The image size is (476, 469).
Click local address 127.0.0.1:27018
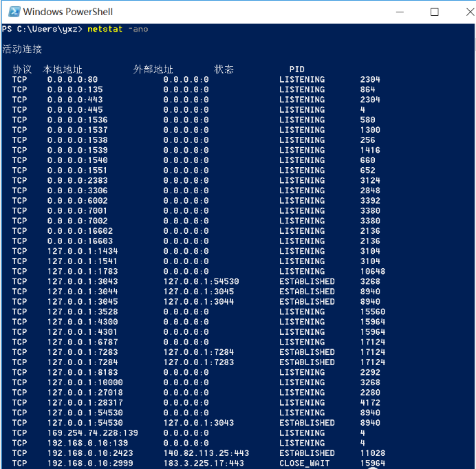[x=85, y=393]
